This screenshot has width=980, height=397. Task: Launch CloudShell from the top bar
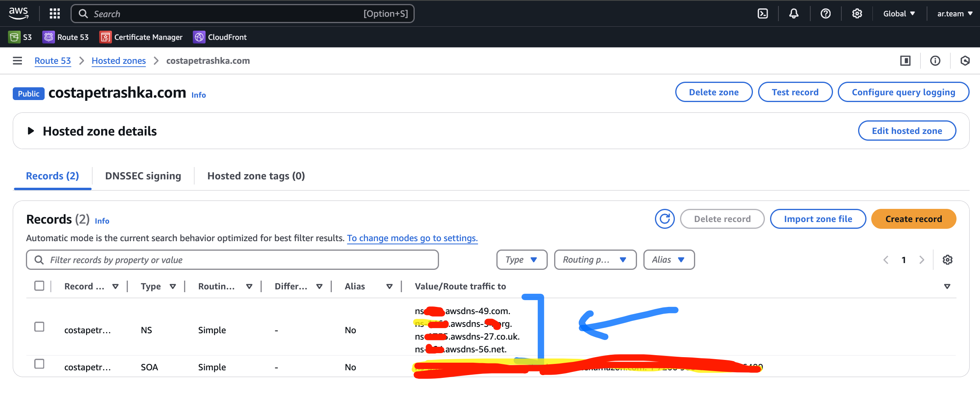pyautogui.click(x=762, y=14)
